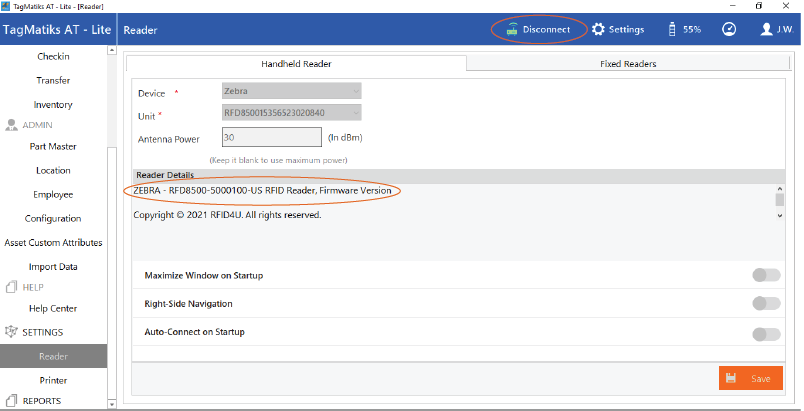Enable Maximize Window on Startup
This screenshot has width=804, height=411.
[x=765, y=275]
